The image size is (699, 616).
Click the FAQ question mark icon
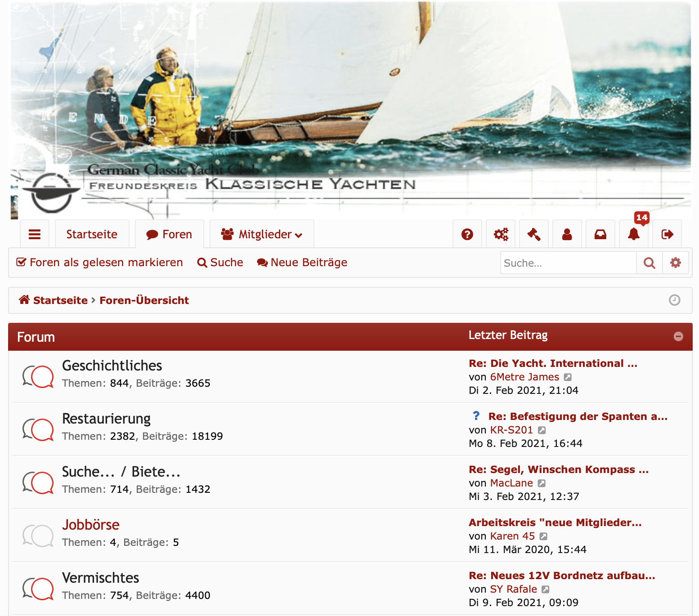pos(467,234)
